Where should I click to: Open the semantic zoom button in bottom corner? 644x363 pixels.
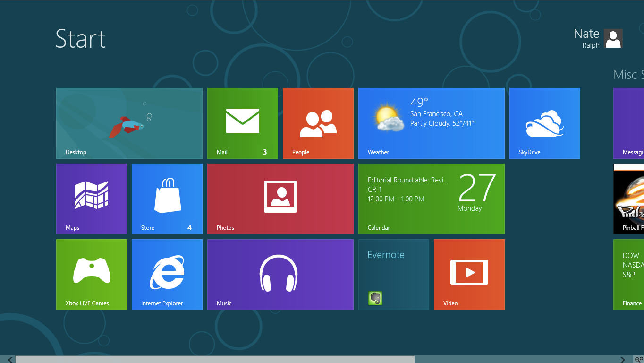tap(639, 360)
